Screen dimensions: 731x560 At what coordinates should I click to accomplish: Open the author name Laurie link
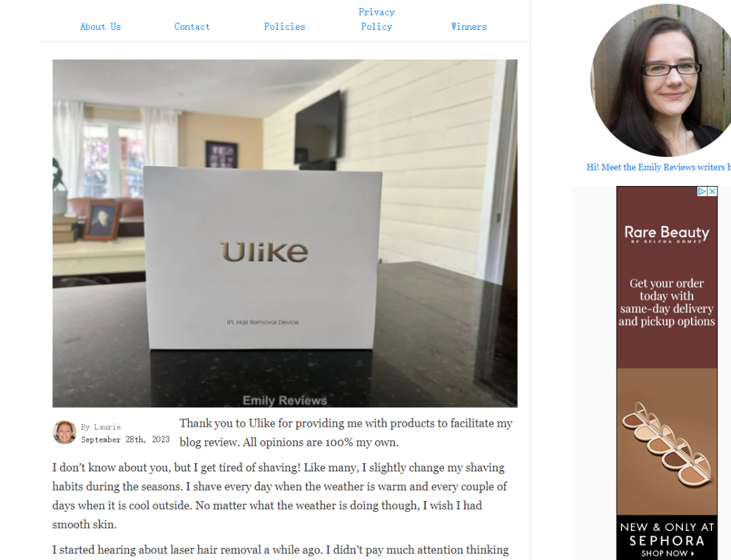(107, 427)
